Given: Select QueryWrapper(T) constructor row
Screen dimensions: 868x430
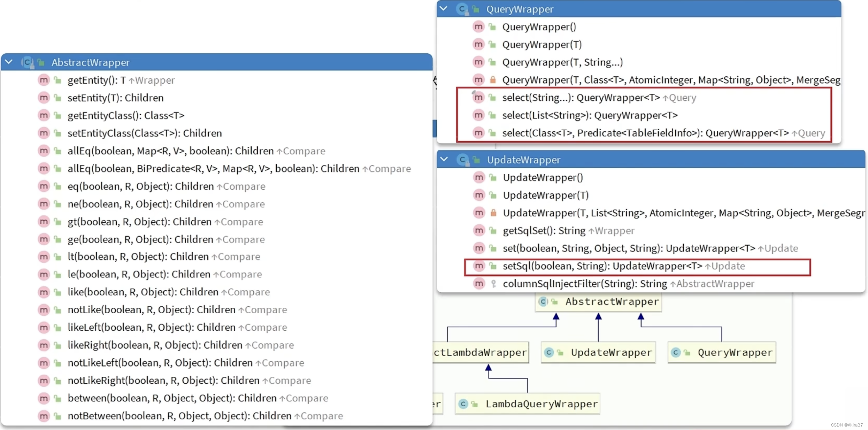Looking at the screenshot, I should (x=639, y=45).
